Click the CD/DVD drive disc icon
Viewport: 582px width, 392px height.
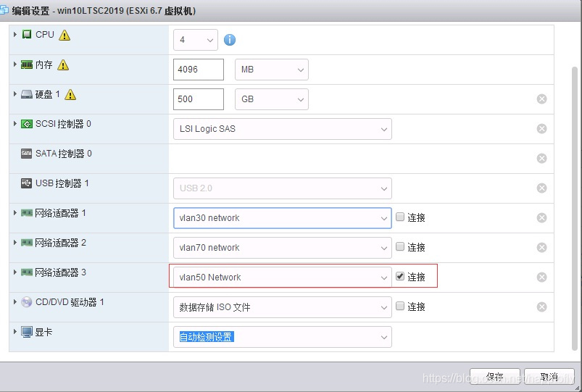pyautogui.click(x=26, y=302)
